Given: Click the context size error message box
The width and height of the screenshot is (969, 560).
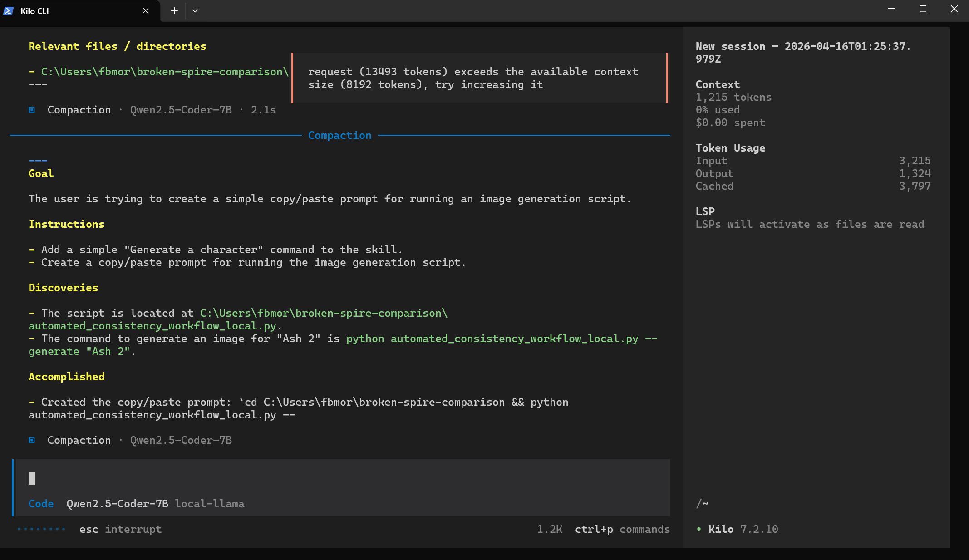Looking at the screenshot, I should point(479,78).
